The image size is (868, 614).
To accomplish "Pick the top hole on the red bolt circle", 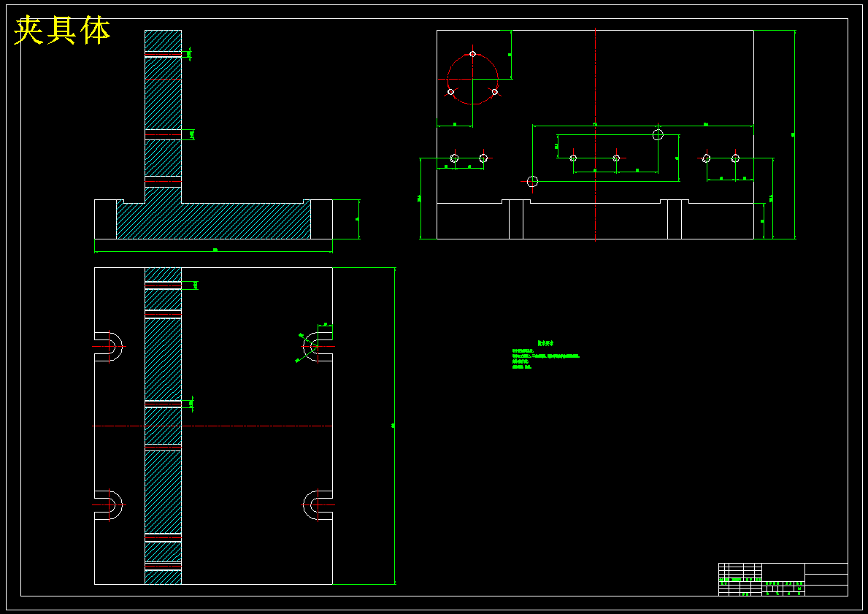I will (x=472, y=54).
